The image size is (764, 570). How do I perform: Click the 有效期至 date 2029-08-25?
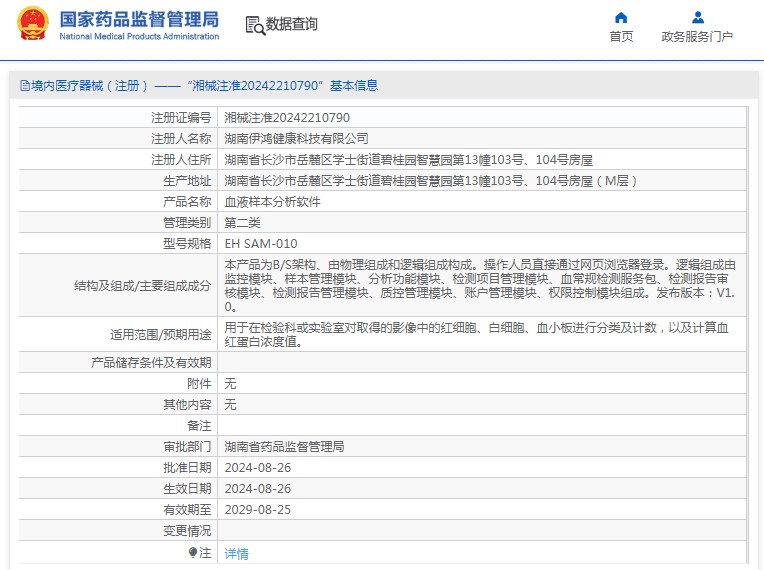tap(257, 509)
